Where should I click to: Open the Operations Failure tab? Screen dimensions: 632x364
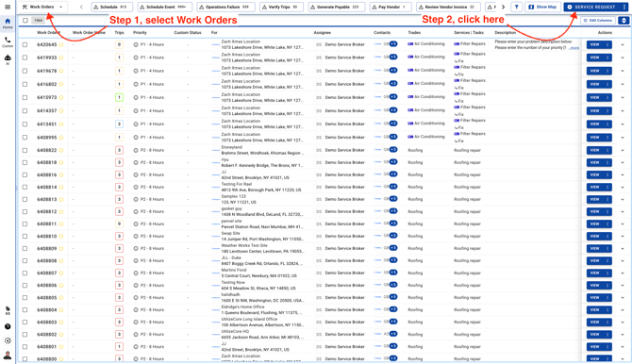(x=225, y=7)
